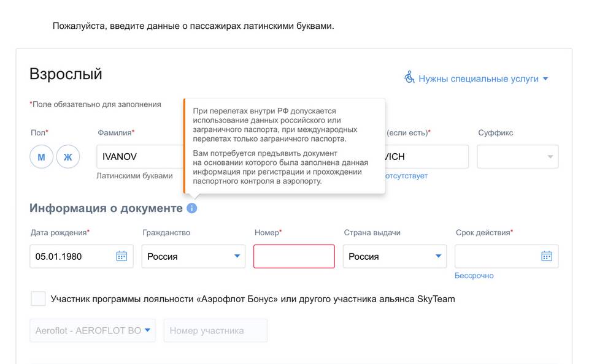
Task: Open the birth date calendar picker
Action: [x=121, y=256]
